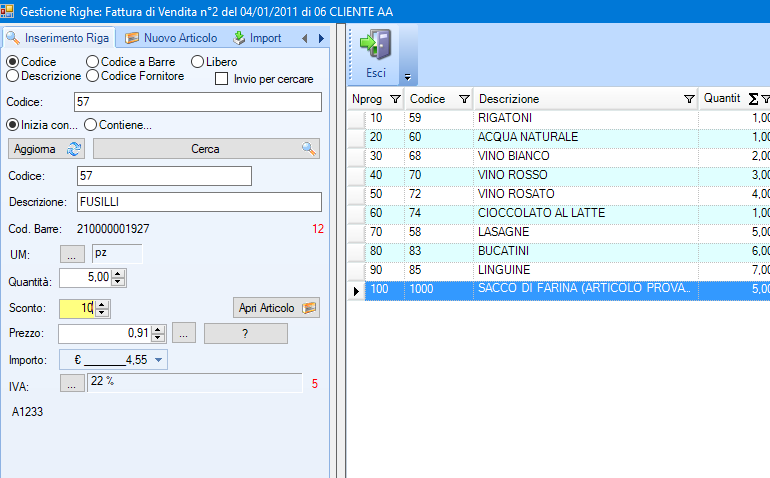Click the Aggiorna refresh button
The image size is (770, 478).
tap(47, 149)
